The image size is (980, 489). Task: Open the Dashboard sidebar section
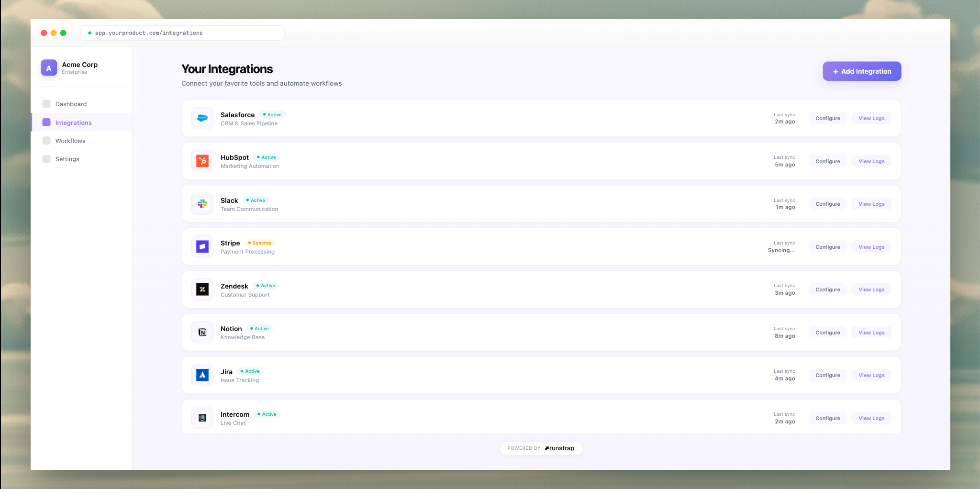70,104
